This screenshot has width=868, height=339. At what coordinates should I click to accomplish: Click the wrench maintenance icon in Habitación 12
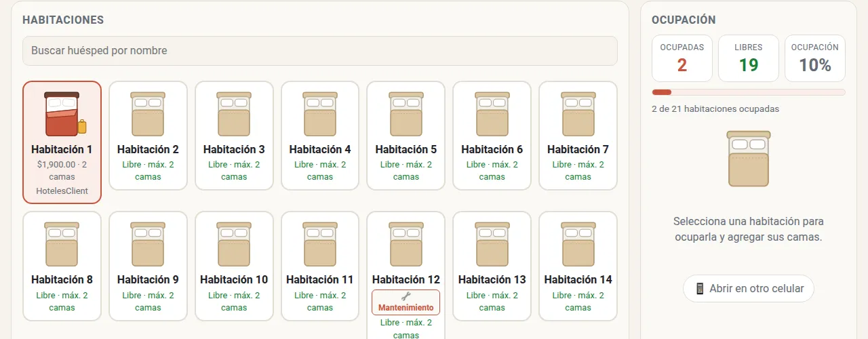pyautogui.click(x=406, y=296)
